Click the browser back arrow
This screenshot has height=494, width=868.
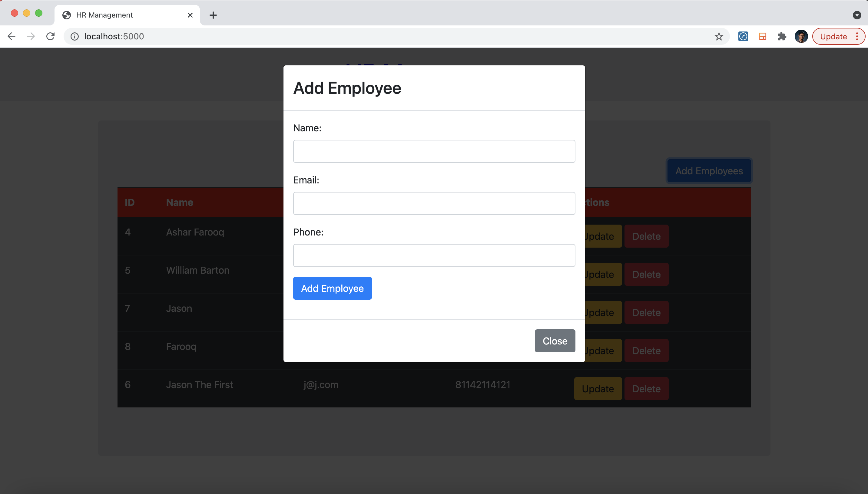pos(12,36)
